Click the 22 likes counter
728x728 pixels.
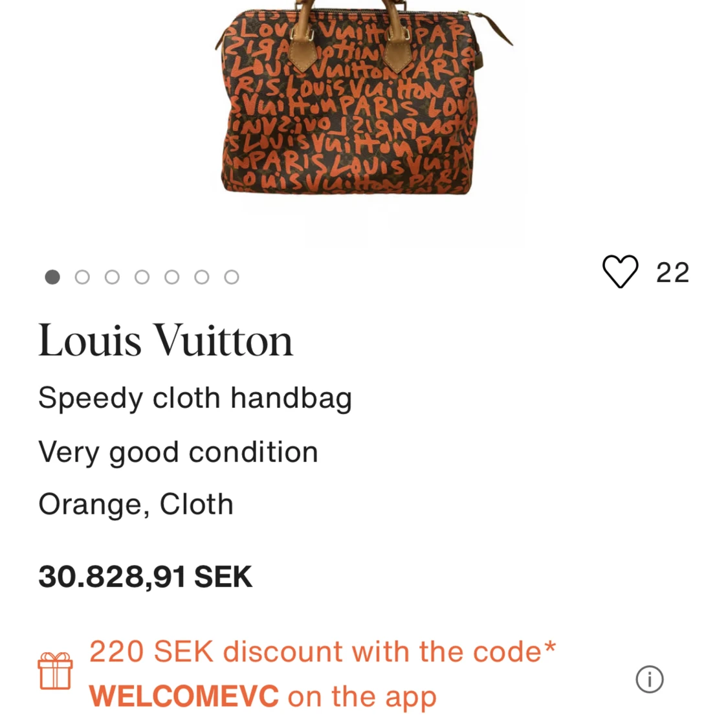pos(672,272)
